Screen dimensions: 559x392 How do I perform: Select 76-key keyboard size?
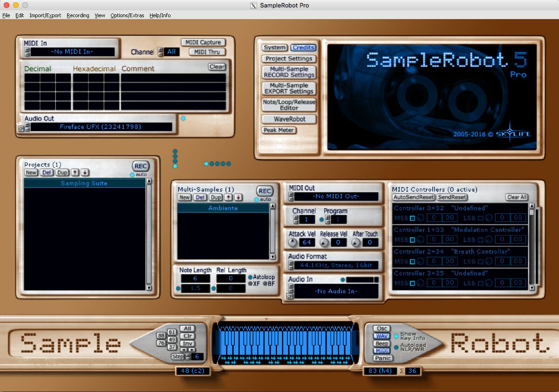click(161, 343)
